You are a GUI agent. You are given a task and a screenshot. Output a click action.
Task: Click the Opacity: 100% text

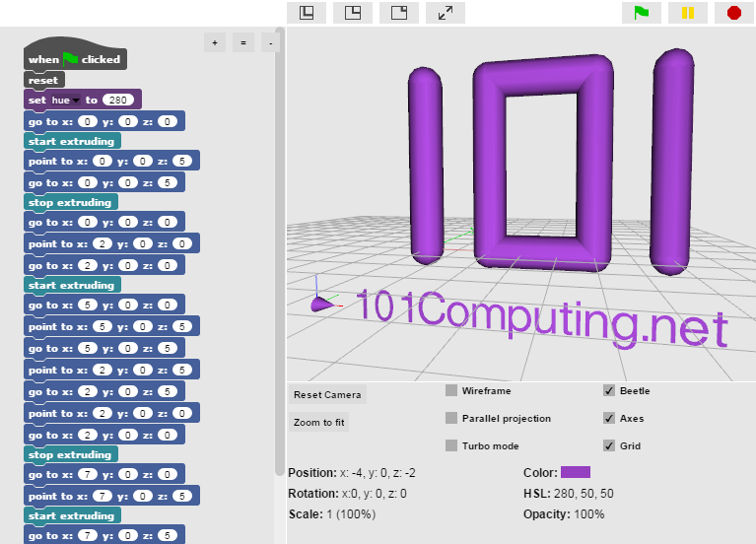(x=564, y=514)
